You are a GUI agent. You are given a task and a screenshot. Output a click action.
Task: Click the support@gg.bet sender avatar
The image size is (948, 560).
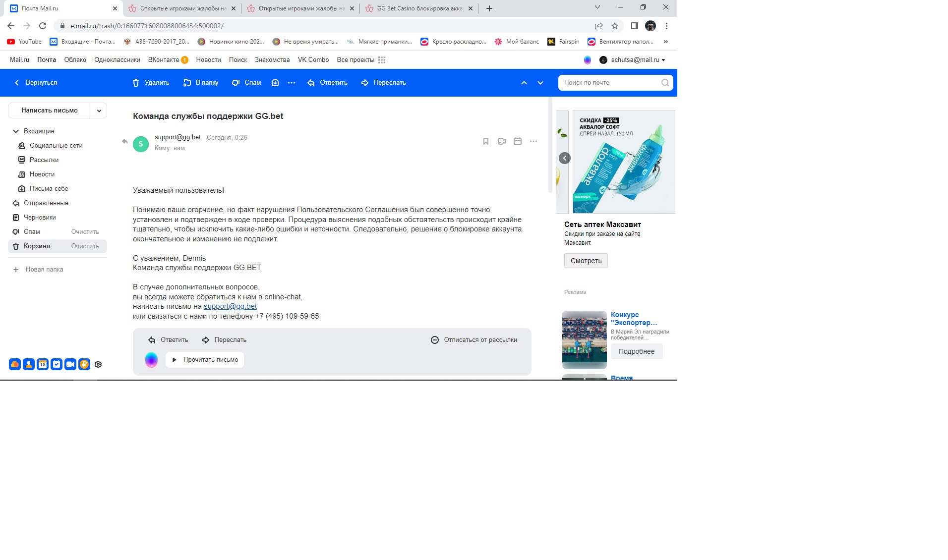[x=141, y=144]
